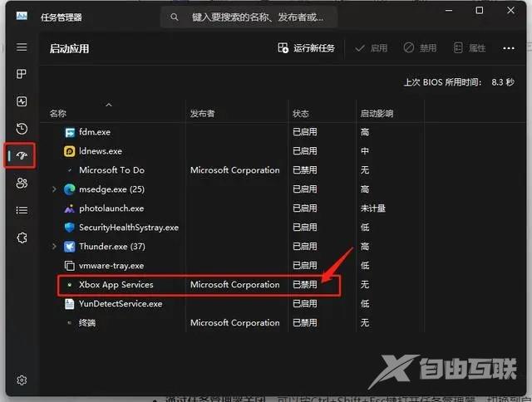Screen dimensions: 532x402
Task: Maximize the Task Manager window
Action: (x=480, y=11)
